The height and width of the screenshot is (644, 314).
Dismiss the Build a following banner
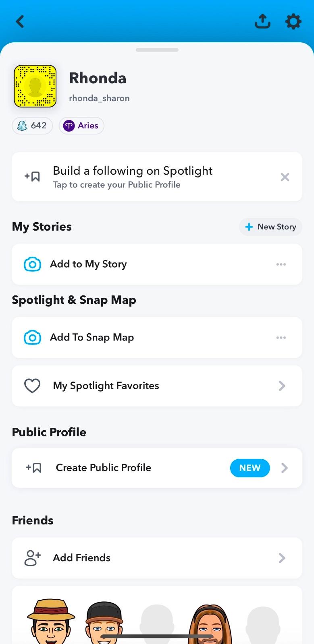[285, 177]
